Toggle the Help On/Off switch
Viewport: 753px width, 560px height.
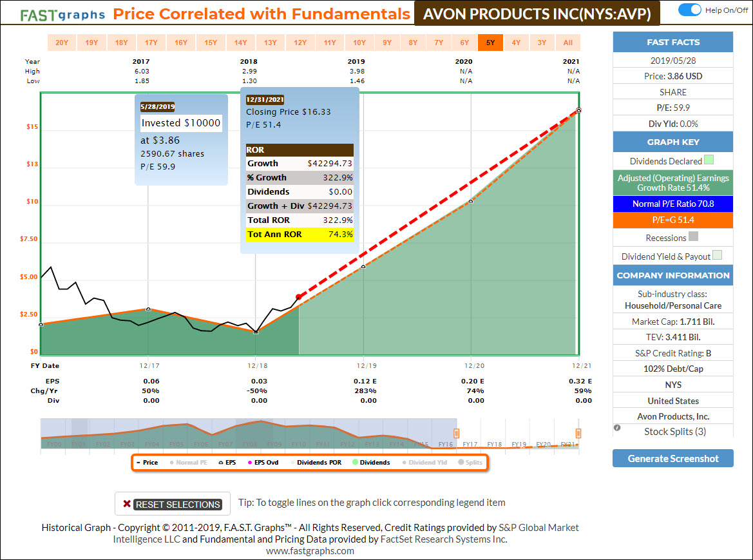(690, 10)
